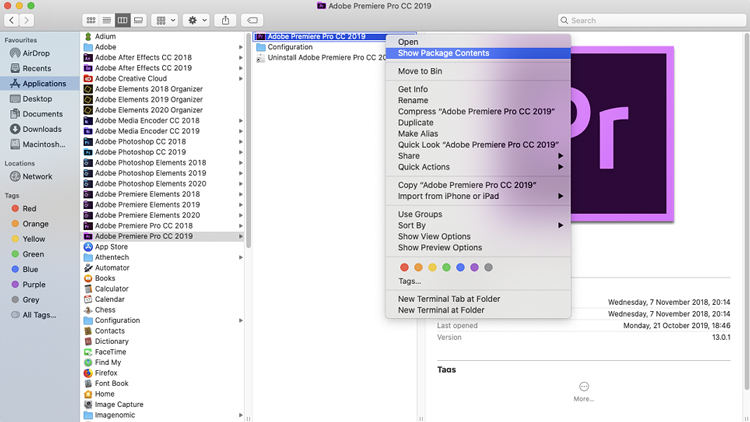Select Adobe Creative Cloud folder
This screenshot has height=422, width=750.
[x=131, y=78]
